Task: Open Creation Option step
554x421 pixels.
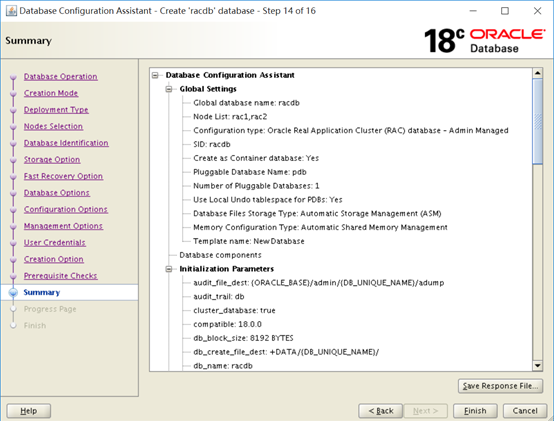Action: 54,259
